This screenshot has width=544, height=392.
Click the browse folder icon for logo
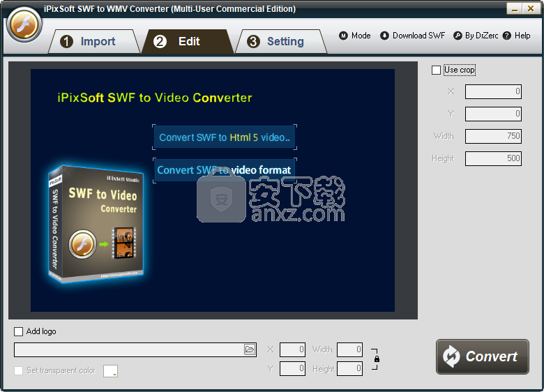[x=250, y=349]
